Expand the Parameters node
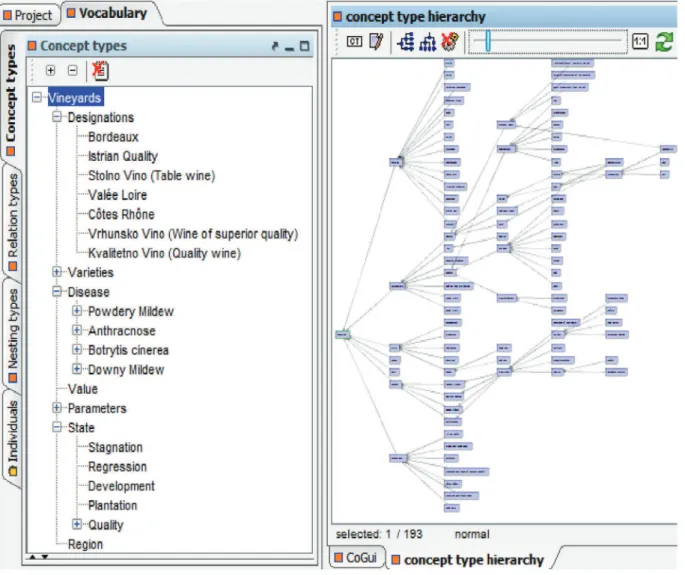Image resolution: width=685 pixels, height=575 pixels. (57, 408)
